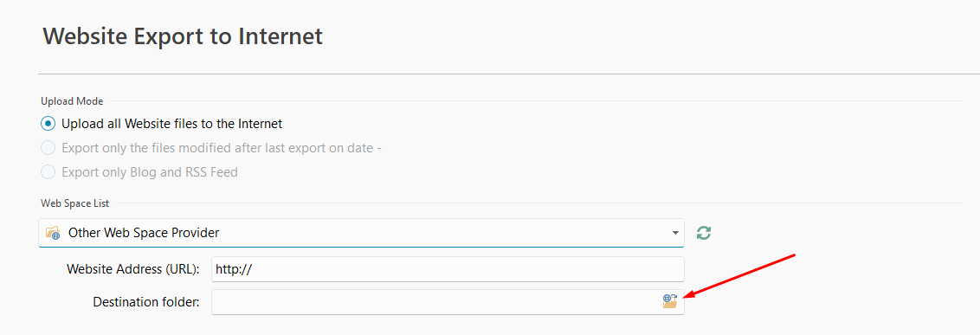This screenshot has height=335, width=980.
Task: Choose Export only files modified radio option
Action: pyautogui.click(x=48, y=148)
